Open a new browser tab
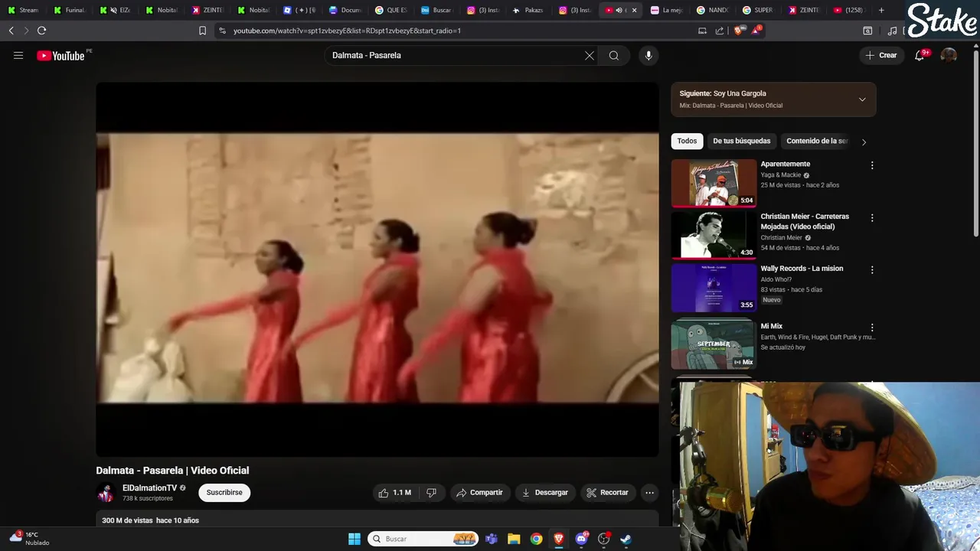Viewport: 980px width, 551px height. [881, 10]
